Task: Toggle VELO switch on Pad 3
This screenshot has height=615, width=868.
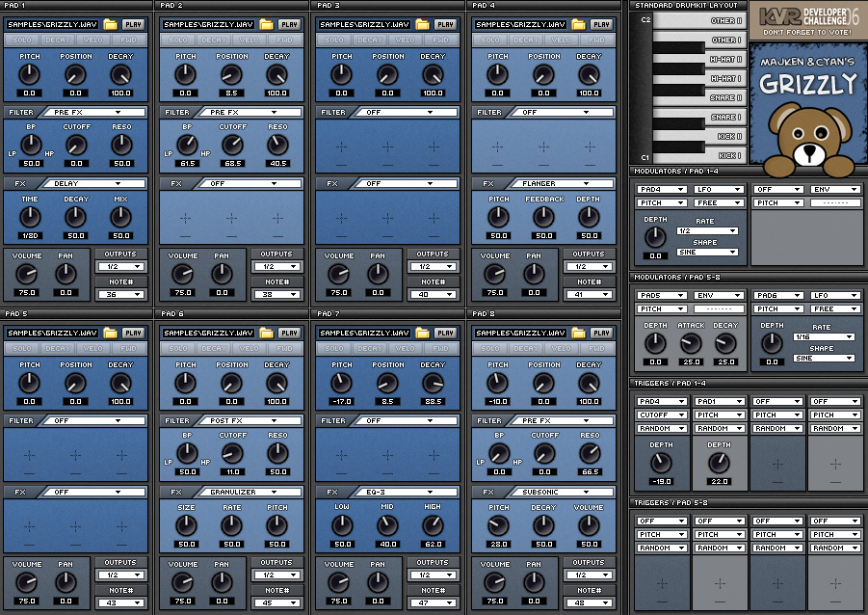Action: click(406, 40)
